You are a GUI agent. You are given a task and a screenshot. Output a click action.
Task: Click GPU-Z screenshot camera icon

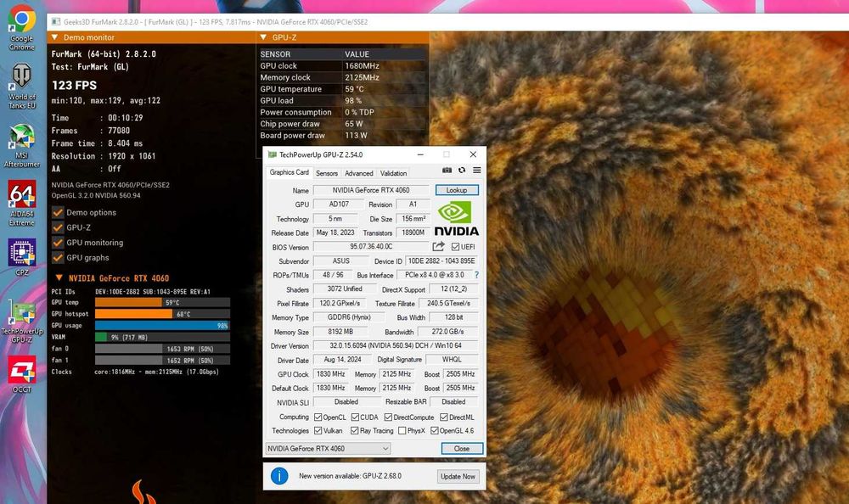point(447,170)
